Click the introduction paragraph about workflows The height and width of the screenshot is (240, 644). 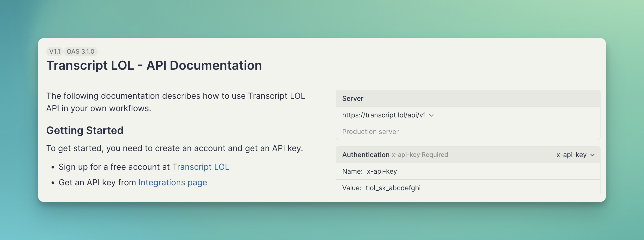175,102
